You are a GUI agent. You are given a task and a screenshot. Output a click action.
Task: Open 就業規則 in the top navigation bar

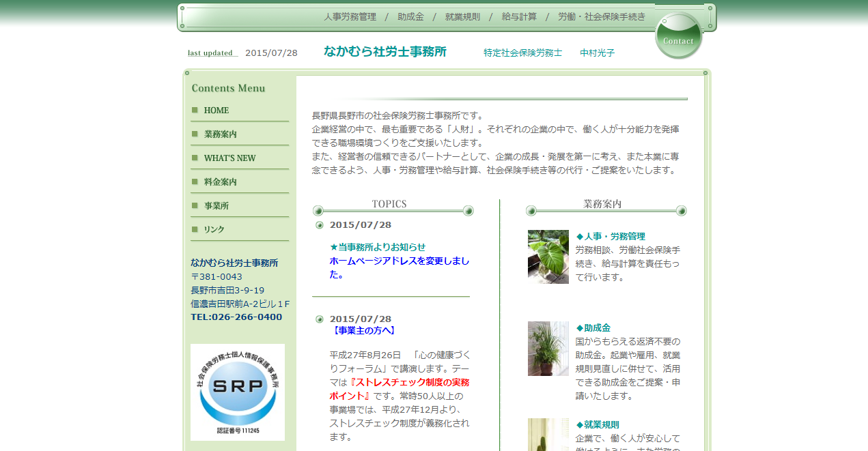pyautogui.click(x=462, y=17)
